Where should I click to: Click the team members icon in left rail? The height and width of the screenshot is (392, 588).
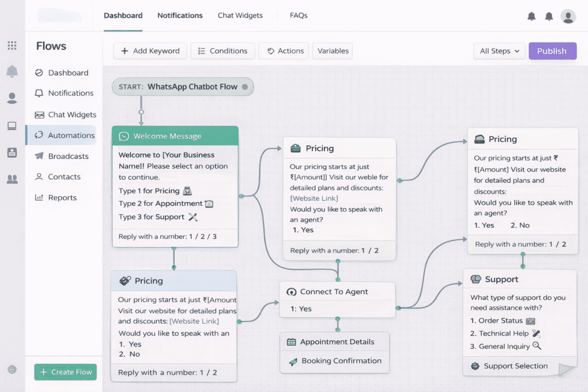[x=12, y=179]
